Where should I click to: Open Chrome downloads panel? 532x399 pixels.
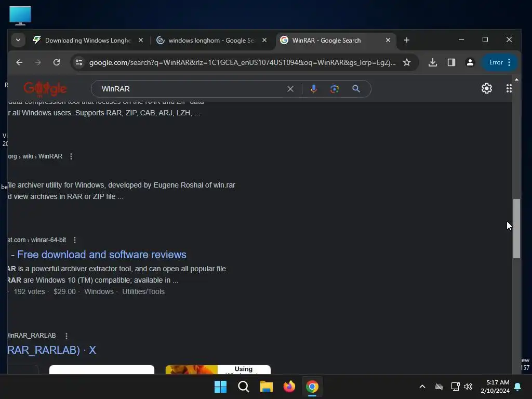tap(433, 62)
